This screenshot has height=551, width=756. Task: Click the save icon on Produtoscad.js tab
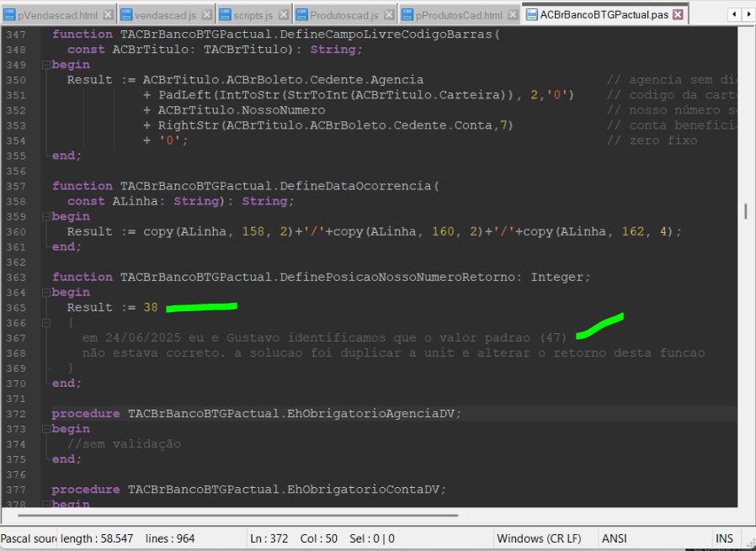302,15
